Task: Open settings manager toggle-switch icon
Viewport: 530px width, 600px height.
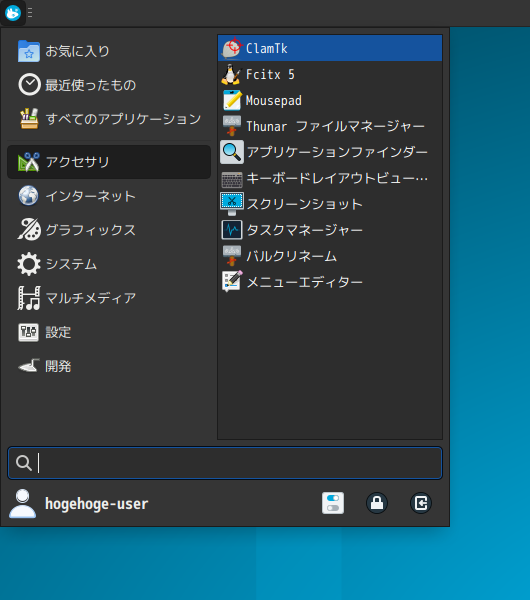Action: point(333,503)
